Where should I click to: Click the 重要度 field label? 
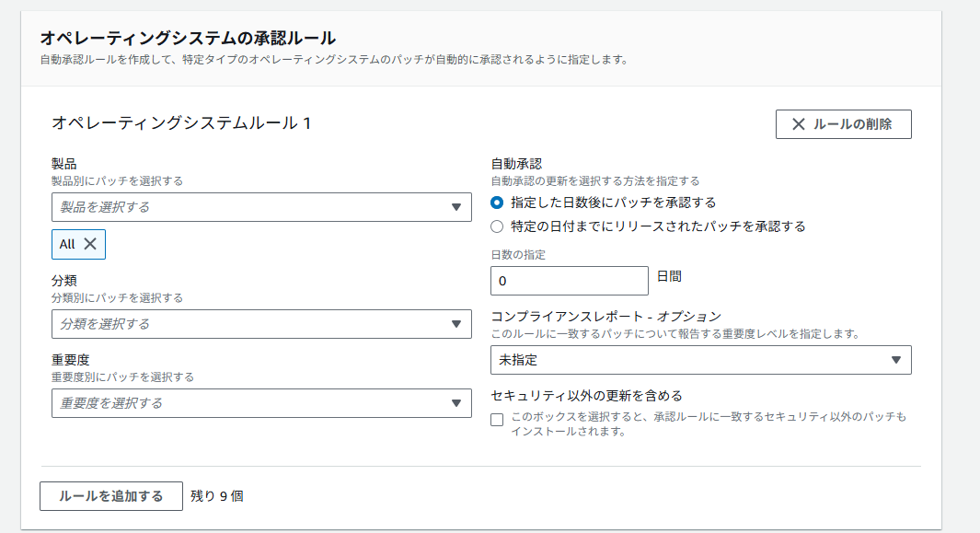click(71, 360)
